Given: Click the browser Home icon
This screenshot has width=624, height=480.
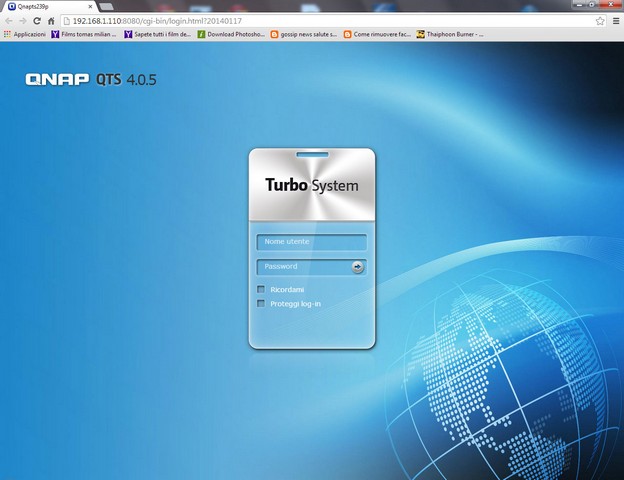Looking at the screenshot, I should coord(51,21).
